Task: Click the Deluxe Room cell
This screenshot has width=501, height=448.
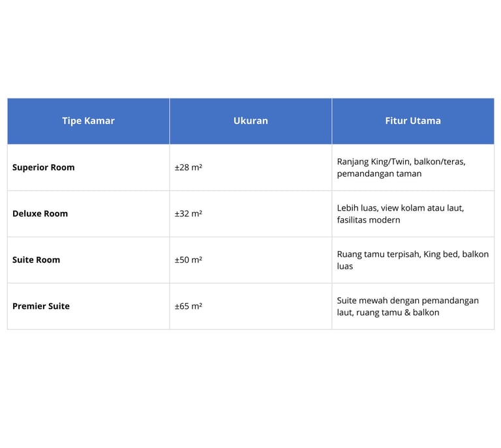Action: [x=40, y=214]
